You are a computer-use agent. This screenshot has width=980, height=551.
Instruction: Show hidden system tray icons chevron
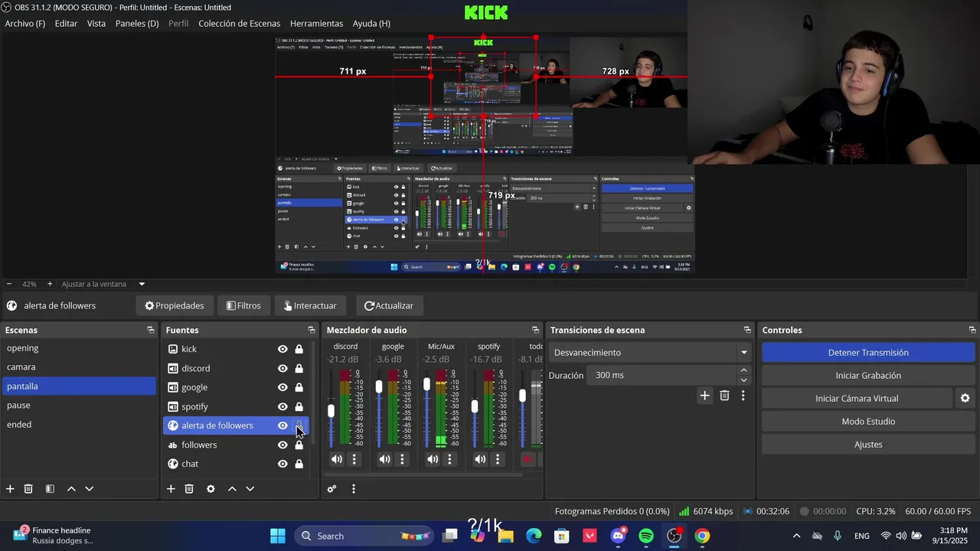(x=796, y=536)
